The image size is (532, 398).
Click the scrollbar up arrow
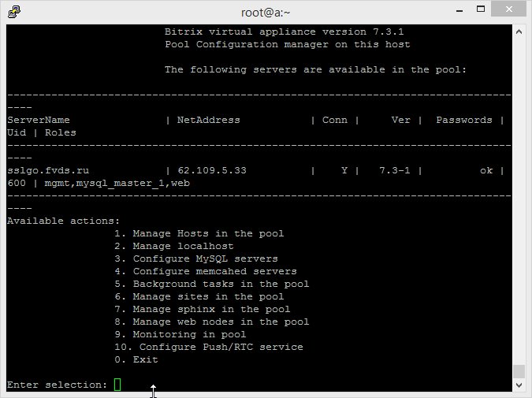(519, 32)
